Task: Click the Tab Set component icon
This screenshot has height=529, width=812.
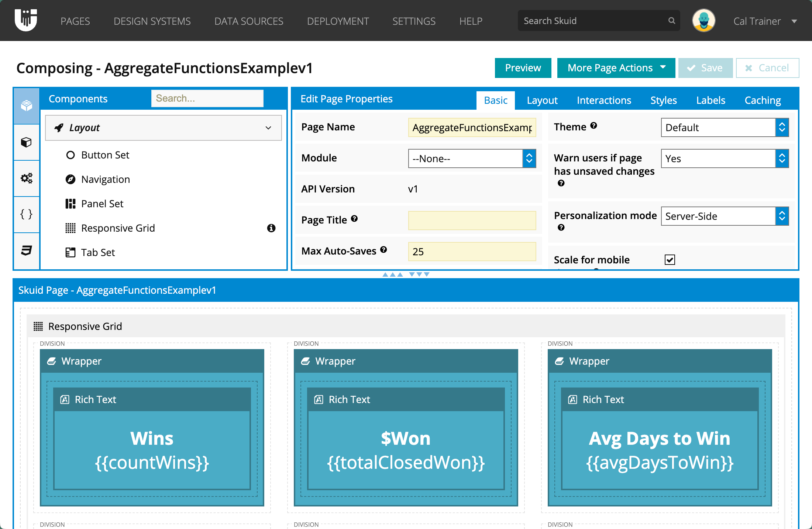Action: pos(70,253)
